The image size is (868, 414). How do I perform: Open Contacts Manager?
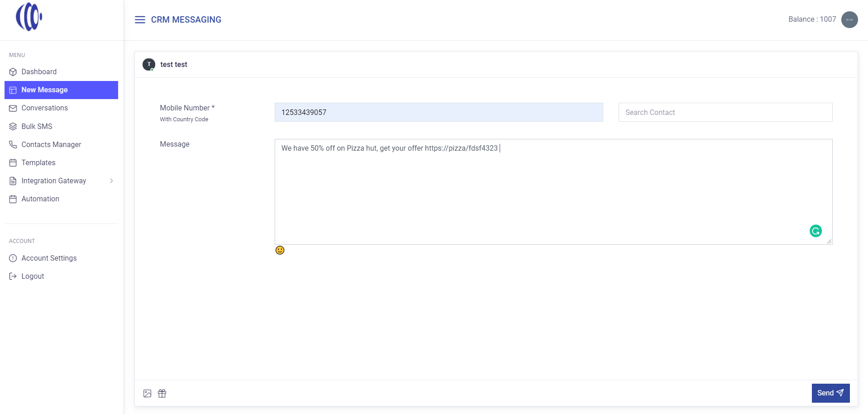coord(61,144)
